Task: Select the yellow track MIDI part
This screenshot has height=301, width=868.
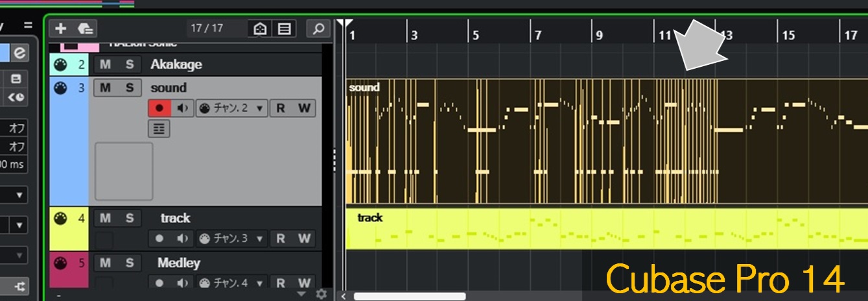Action: 607,228
